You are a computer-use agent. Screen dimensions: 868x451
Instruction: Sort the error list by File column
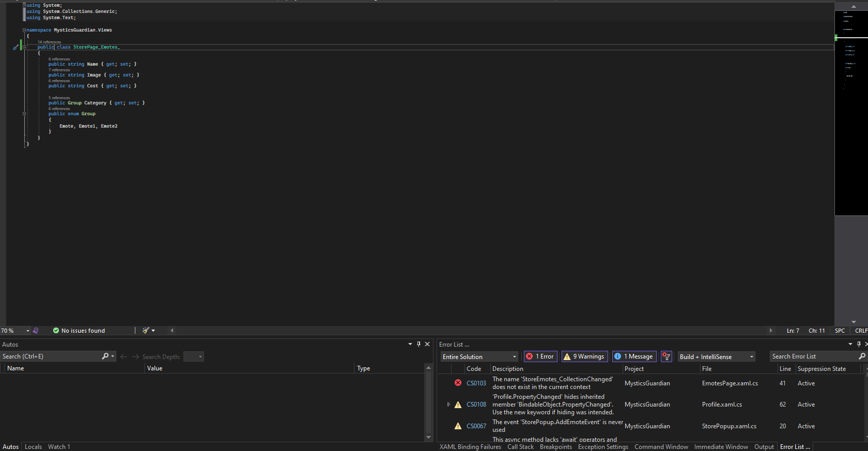738,369
